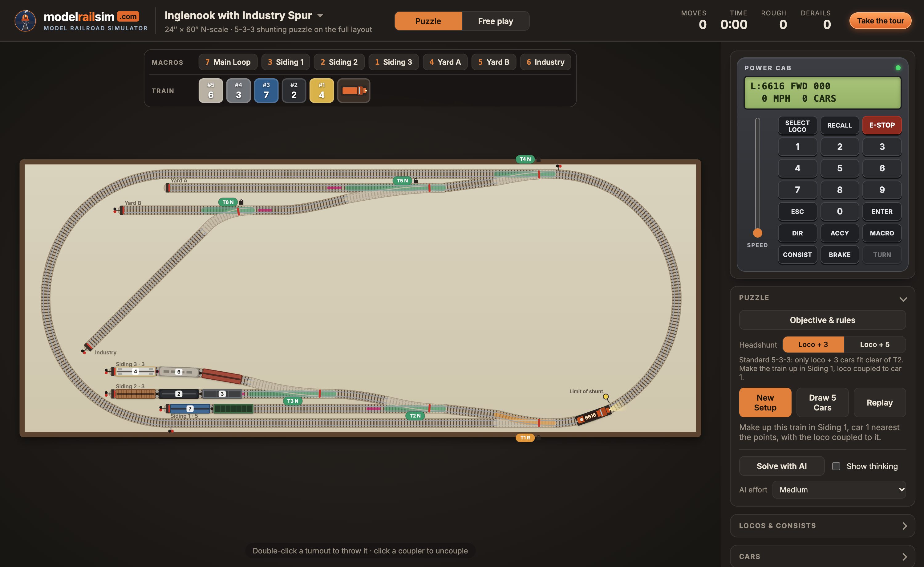The image size is (924, 567).
Task: Click the Take the tour button
Action: (x=880, y=21)
